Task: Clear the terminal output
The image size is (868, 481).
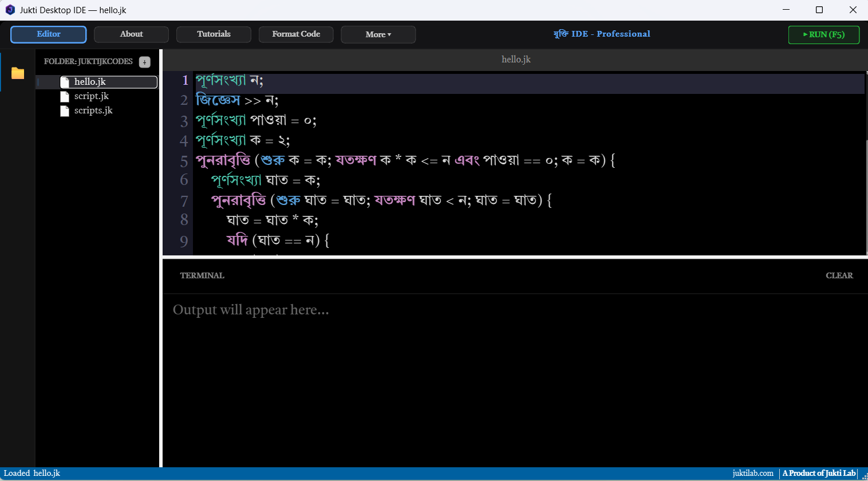Action: click(839, 275)
